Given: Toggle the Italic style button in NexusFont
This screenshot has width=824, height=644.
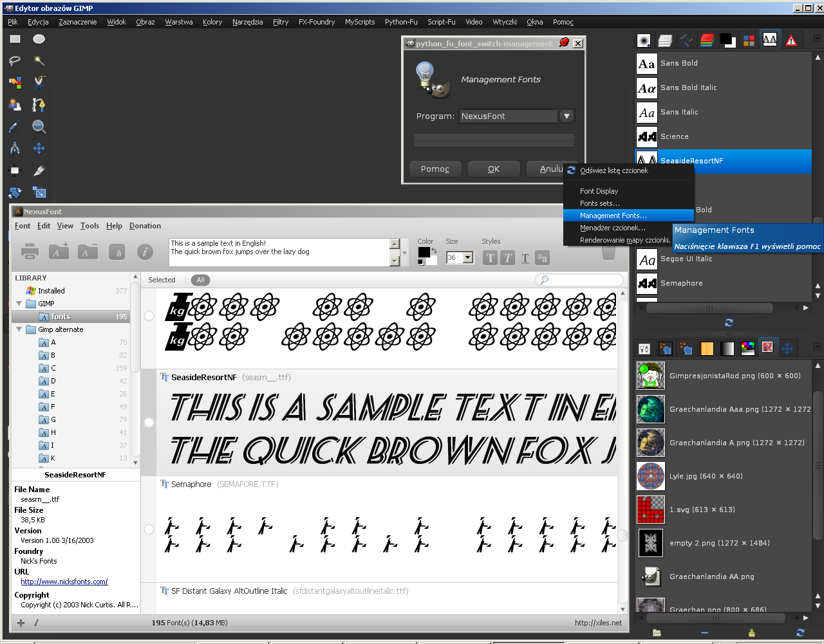Looking at the screenshot, I should point(508,258).
